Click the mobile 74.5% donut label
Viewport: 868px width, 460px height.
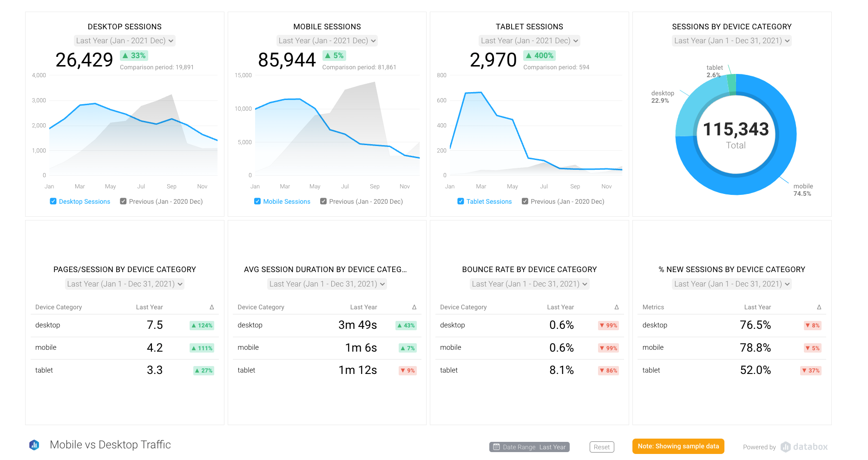[803, 190]
